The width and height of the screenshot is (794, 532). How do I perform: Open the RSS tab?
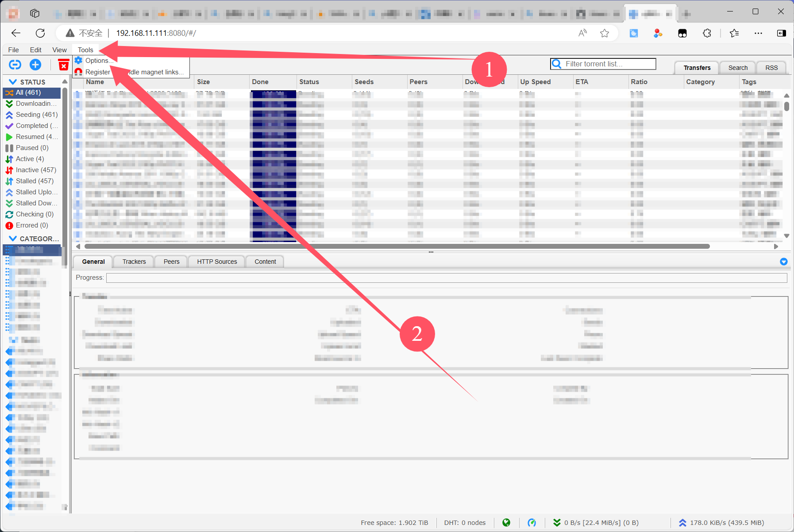(x=771, y=68)
